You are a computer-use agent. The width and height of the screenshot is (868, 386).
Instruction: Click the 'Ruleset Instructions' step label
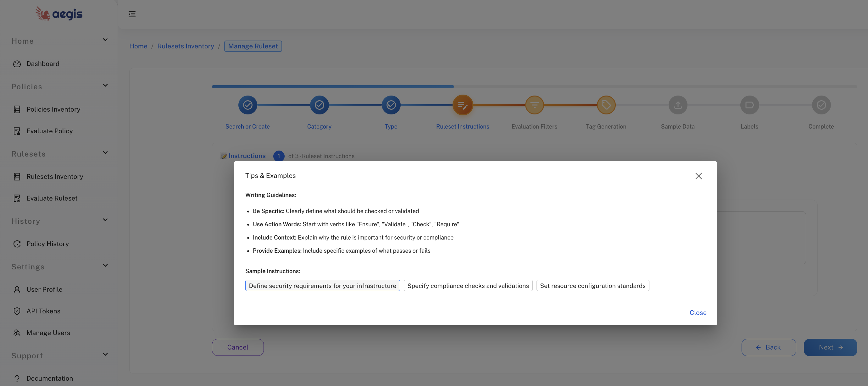463,127
